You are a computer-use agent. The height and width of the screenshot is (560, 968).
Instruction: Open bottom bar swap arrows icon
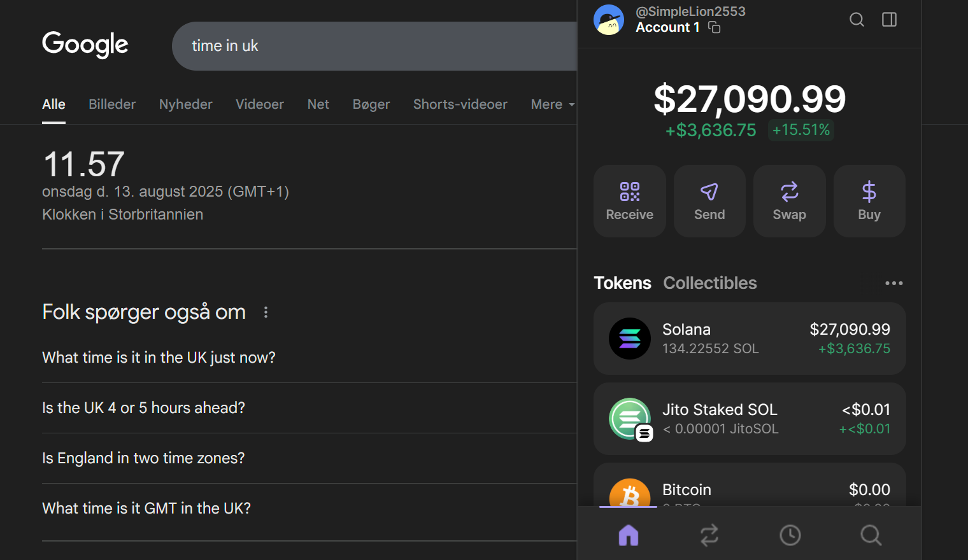[709, 535]
